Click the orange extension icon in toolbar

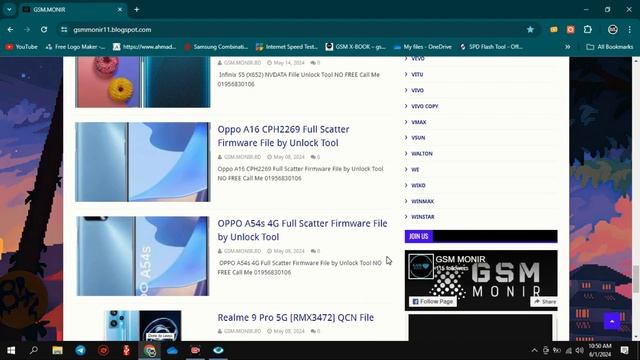571,29
